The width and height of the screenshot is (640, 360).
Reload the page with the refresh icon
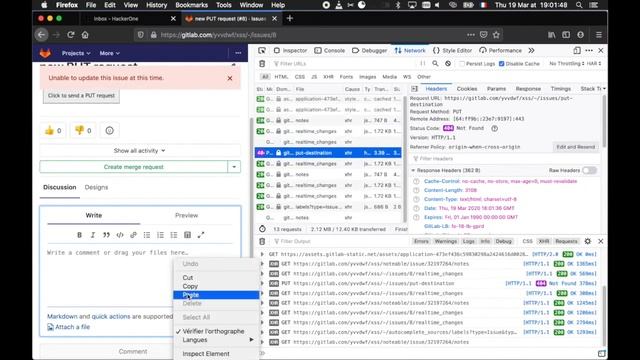tap(71, 35)
